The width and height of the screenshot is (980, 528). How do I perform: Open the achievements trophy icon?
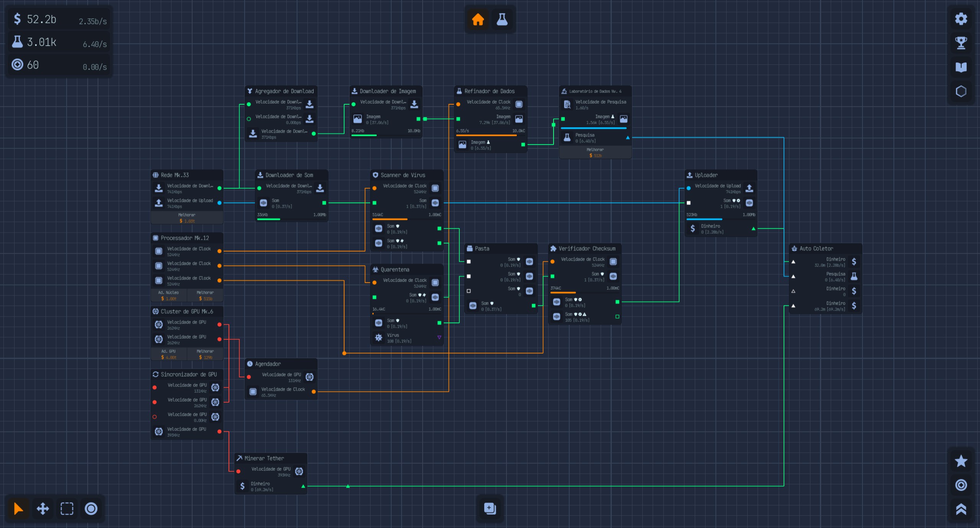961,43
